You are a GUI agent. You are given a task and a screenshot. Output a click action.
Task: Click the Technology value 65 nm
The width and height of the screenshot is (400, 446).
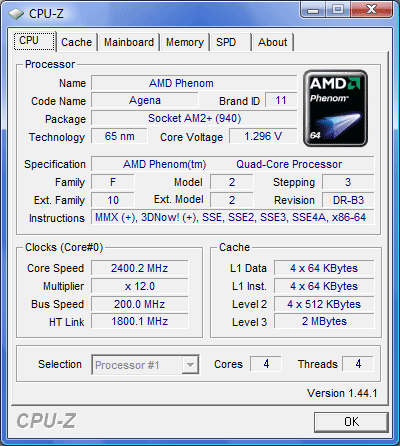point(119,136)
